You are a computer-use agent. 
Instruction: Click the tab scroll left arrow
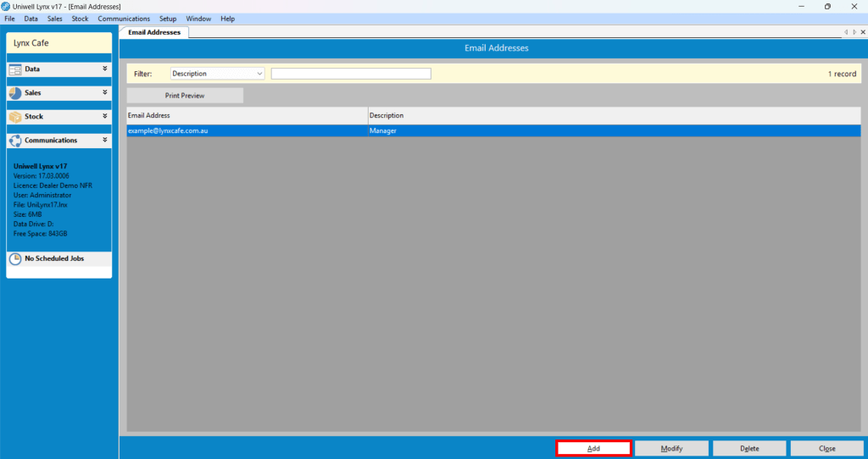pyautogui.click(x=845, y=32)
